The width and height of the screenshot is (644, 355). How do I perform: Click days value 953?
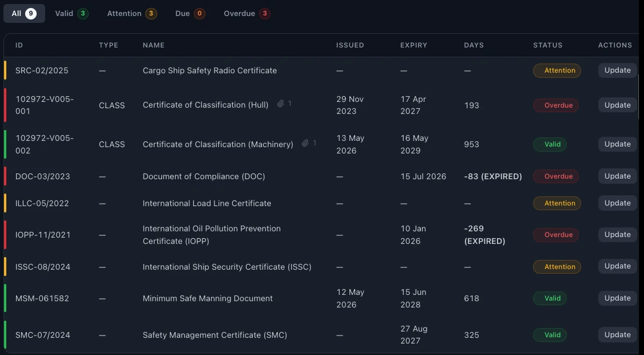pyautogui.click(x=471, y=144)
